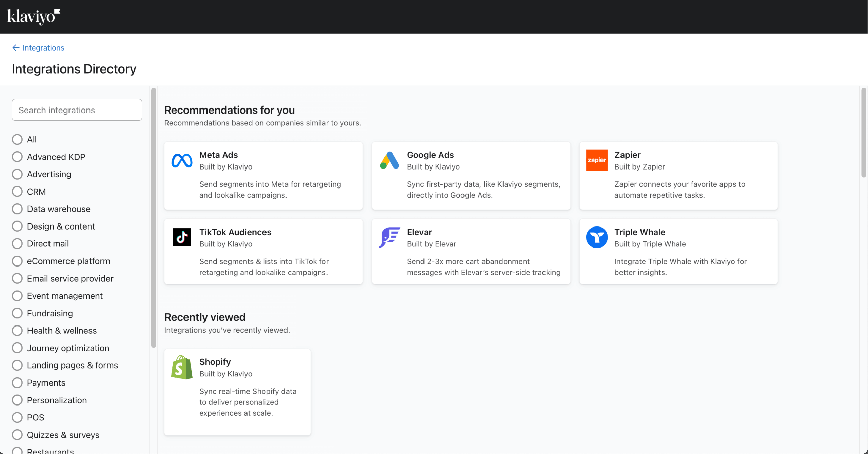Click 'Send 2-3x more cart abandonment' text
Screen dimensions: 868x454
tap(484, 267)
